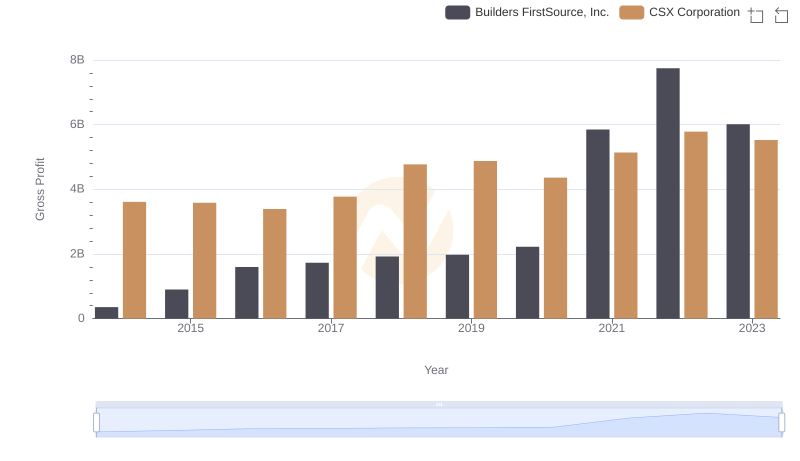Click the CSX Corporation bar for 2023
This screenshot has height=461, width=800.
pyautogui.click(x=766, y=229)
